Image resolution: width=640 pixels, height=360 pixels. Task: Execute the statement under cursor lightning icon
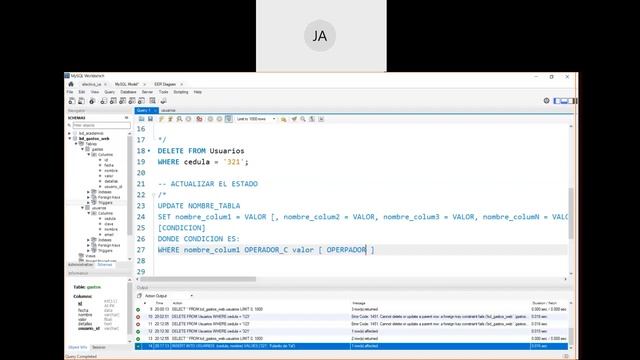coord(170,119)
